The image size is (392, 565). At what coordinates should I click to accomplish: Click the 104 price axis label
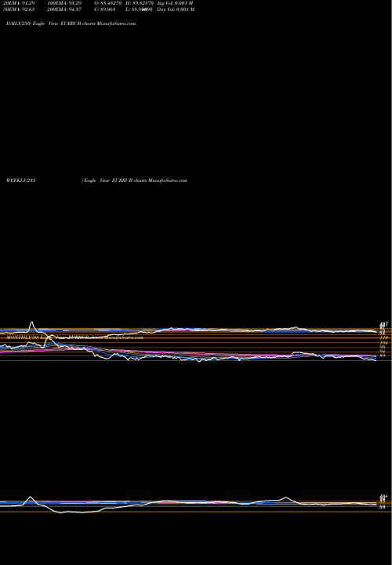pyautogui.click(x=383, y=343)
